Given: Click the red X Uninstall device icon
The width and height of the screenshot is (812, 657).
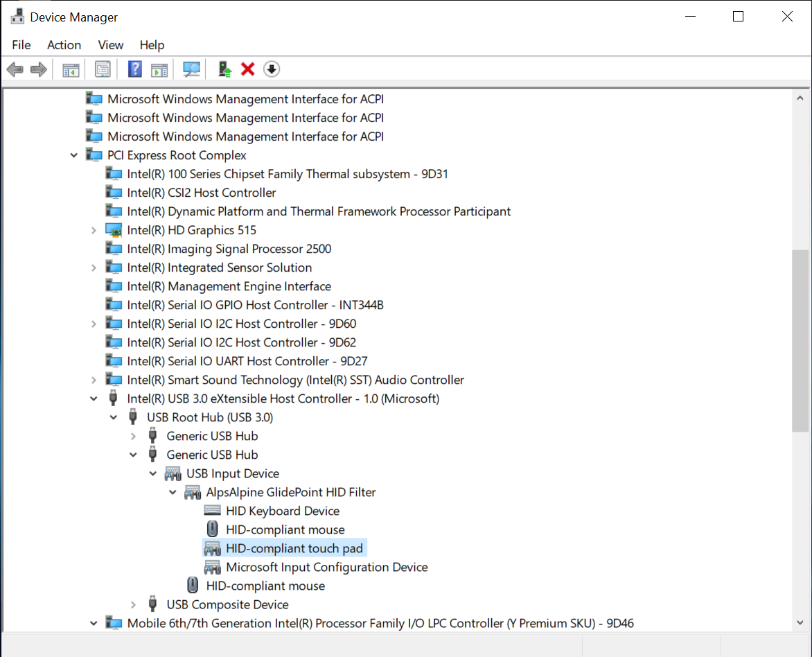Looking at the screenshot, I should click(247, 69).
